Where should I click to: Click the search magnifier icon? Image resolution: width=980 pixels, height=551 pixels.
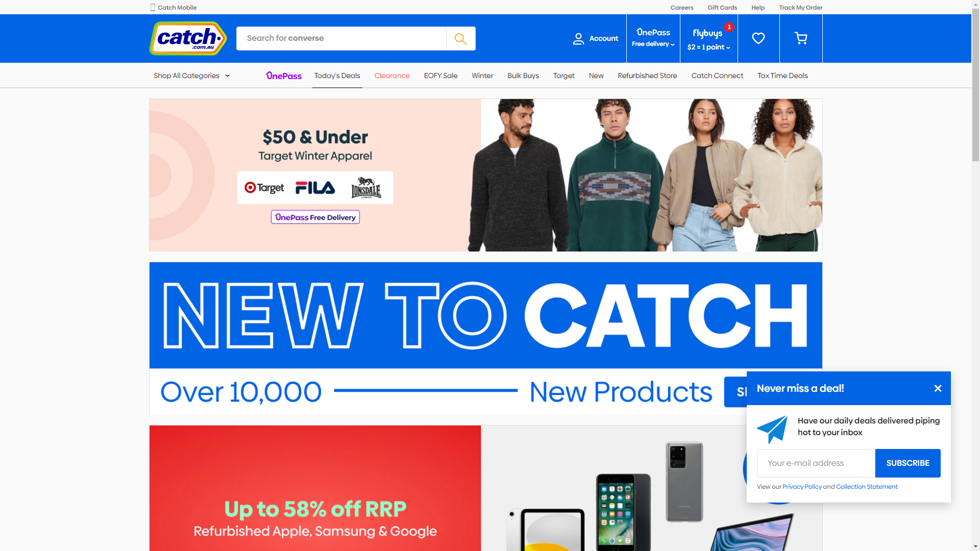coord(460,39)
